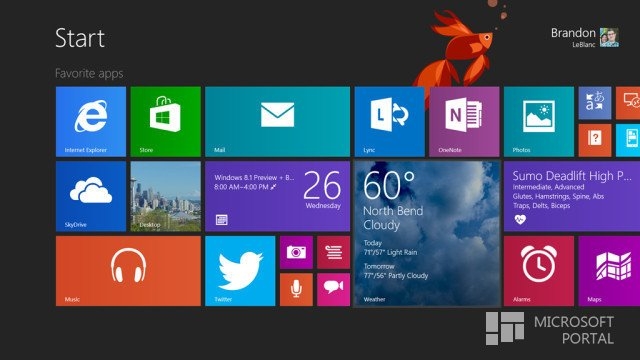Open Weather tile showing North Bend
Image resolution: width=640 pixels, height=360 pixels.
click(x=427, y=233)
